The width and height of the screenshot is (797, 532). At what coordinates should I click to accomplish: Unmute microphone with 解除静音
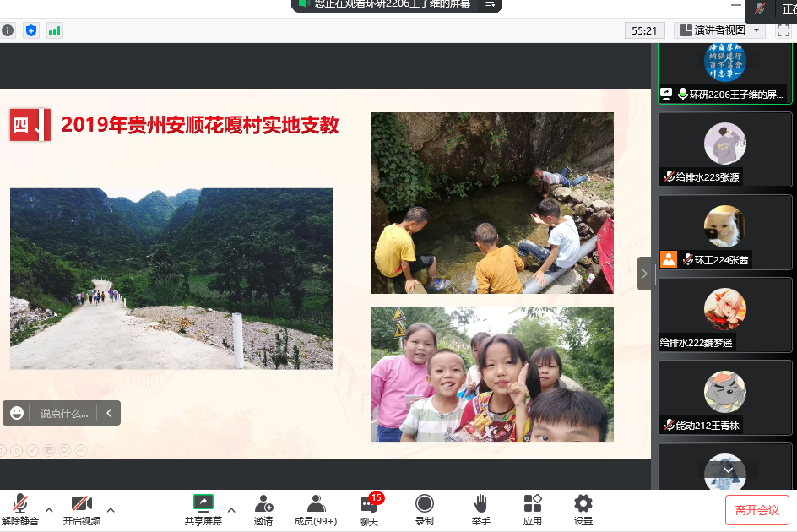[19, 510]
